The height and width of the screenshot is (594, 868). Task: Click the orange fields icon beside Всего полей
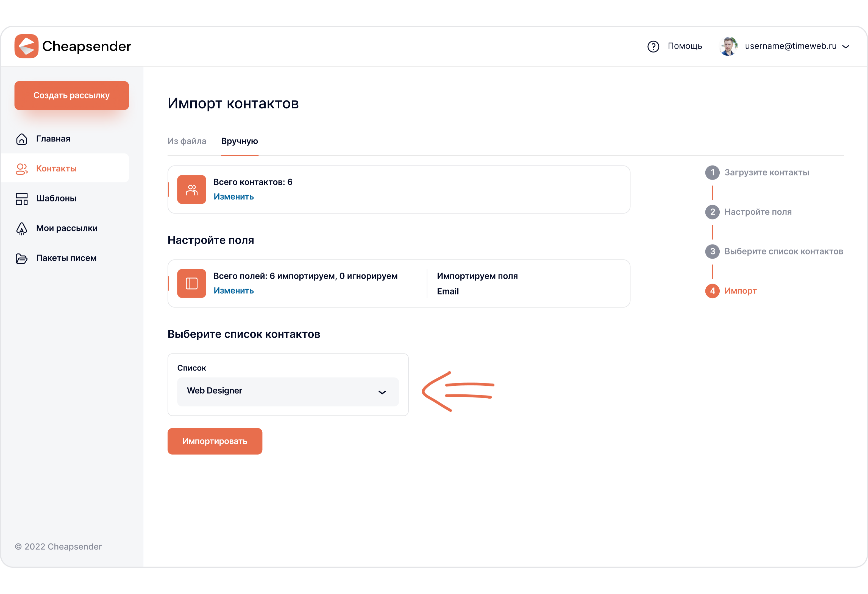tap(192, 283)
